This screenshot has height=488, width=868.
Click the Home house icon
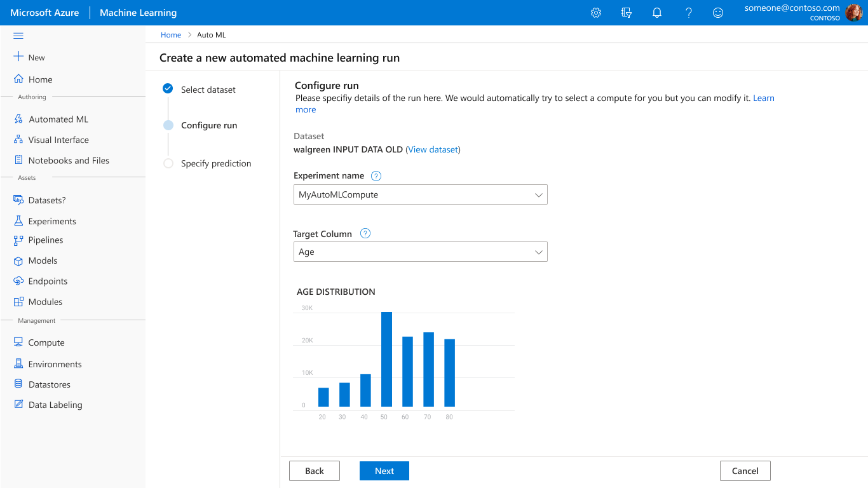coord(18,79)
